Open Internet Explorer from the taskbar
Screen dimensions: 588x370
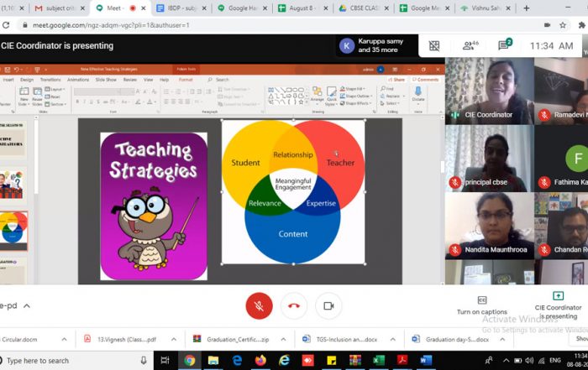[284, 360]
